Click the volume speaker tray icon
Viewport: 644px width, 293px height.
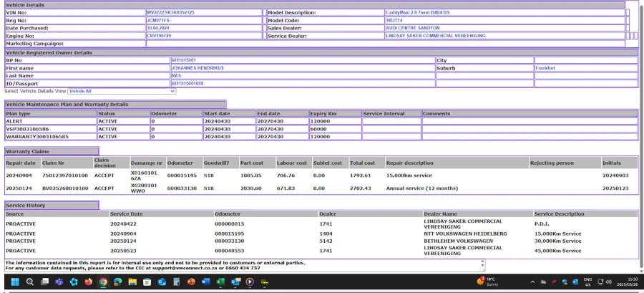click(x=609, y=282)
